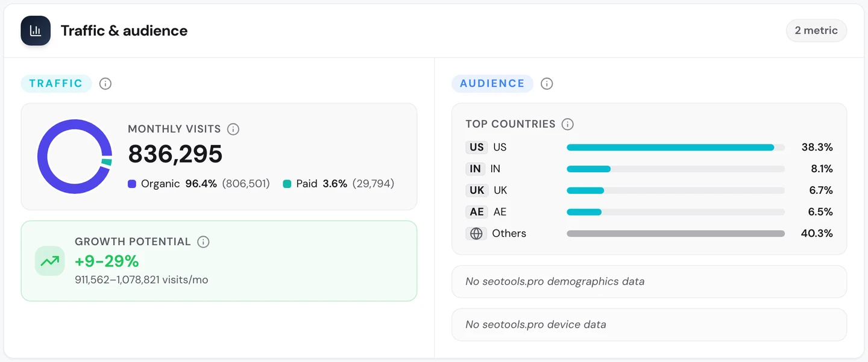
Task: Click the 6.5% value in AE row
Action: 820,212
